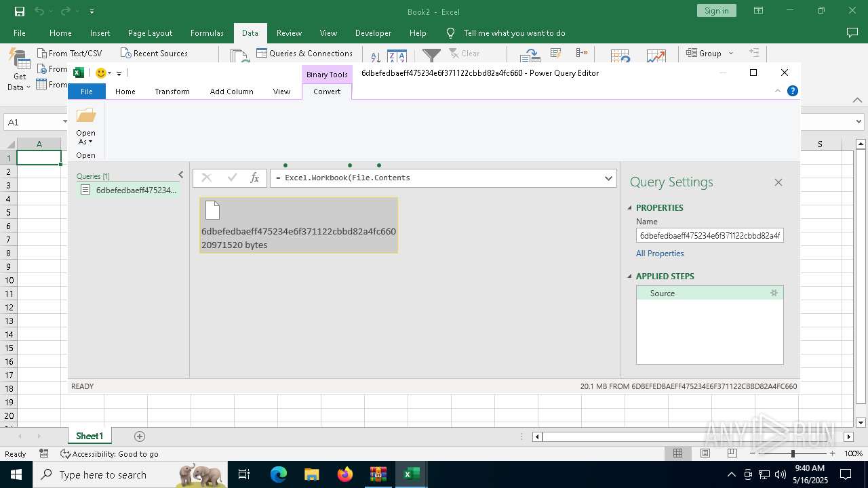868x488 pixels.
Task: Select the Sheet1 tab
Action: (x=90, y=436)
